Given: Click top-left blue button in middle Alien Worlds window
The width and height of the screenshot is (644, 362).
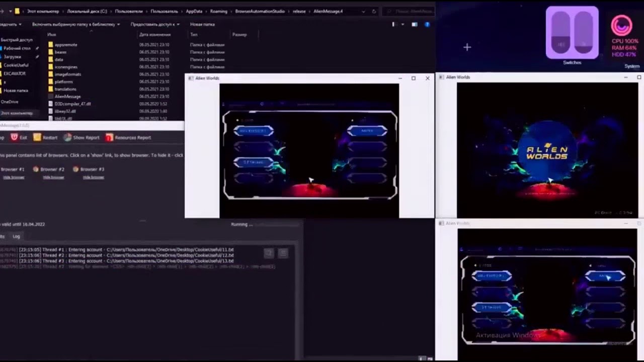Looking at the screenshot, I should pos(254,131).
